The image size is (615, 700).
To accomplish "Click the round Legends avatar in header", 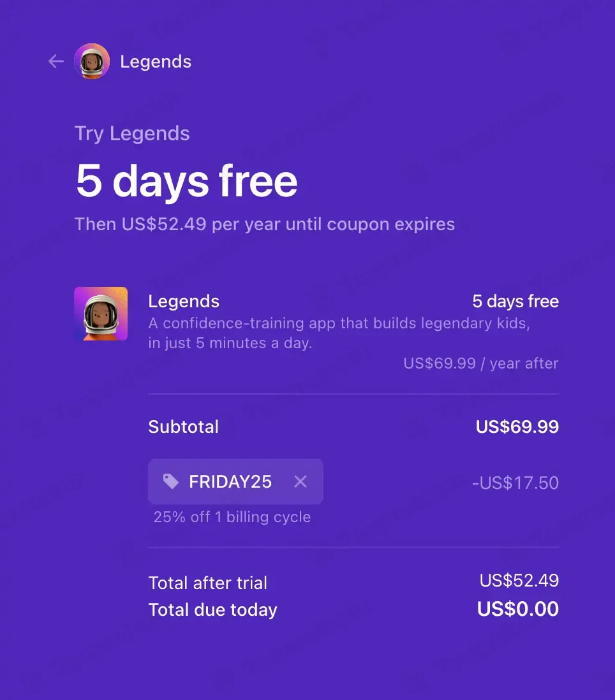I will tap(92, 61).
